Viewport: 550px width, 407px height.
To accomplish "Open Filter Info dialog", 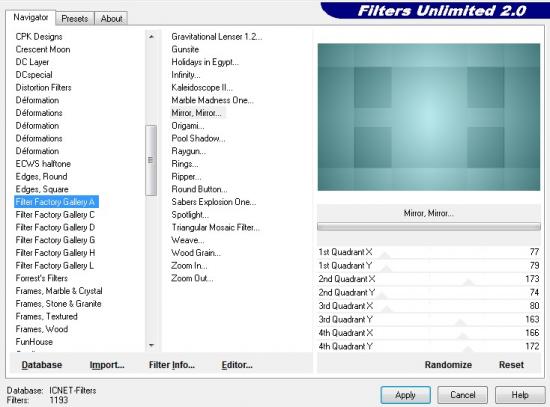I will (172, 365).
